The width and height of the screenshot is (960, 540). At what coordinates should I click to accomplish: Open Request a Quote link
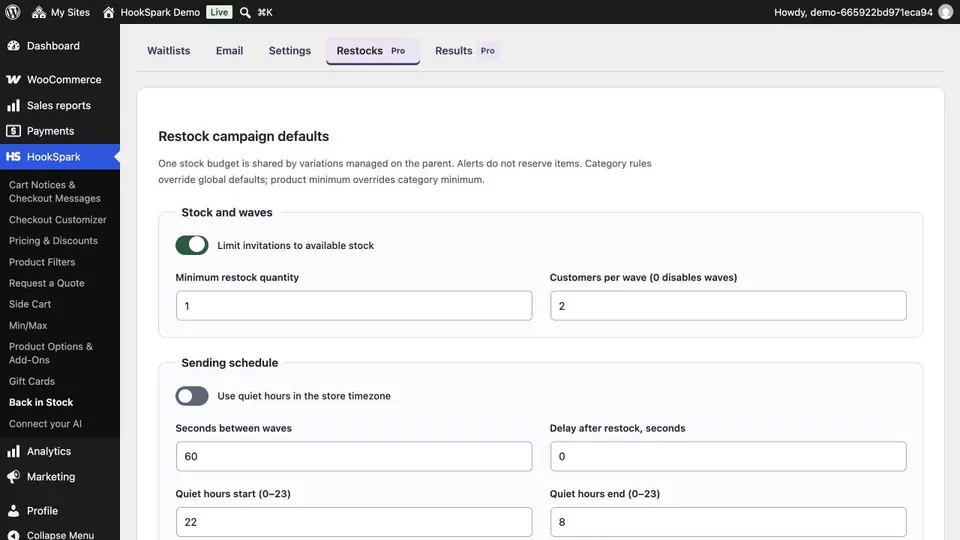point(47,283)
